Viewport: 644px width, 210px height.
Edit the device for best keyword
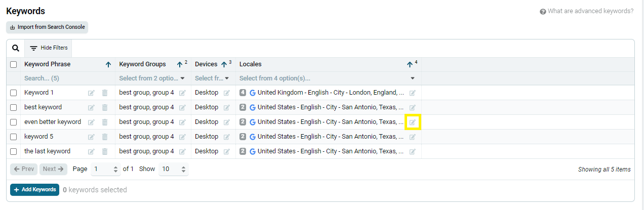coord(227,107)
